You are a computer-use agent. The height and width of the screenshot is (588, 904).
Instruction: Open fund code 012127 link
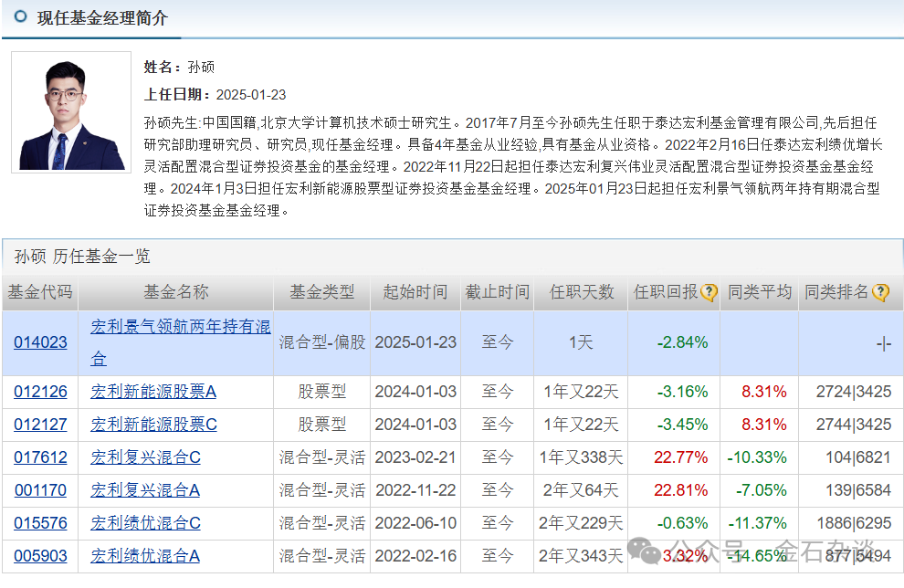[x=40, y=425]
